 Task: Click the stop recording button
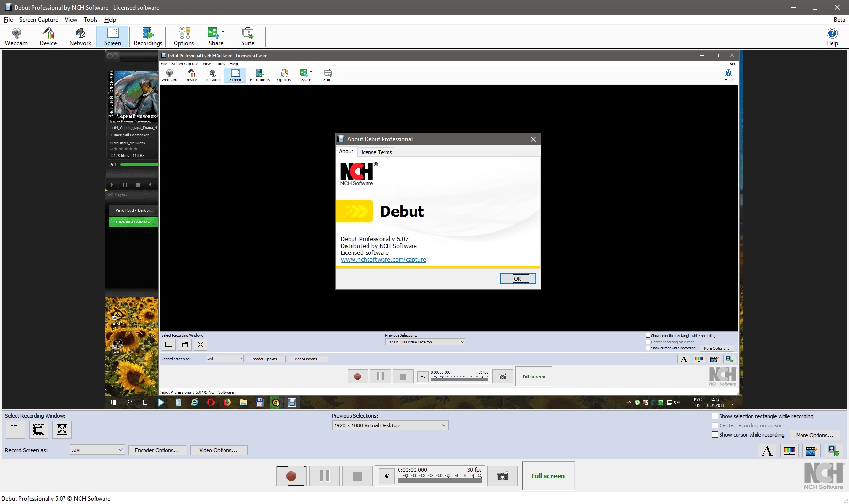pos(357,476)
